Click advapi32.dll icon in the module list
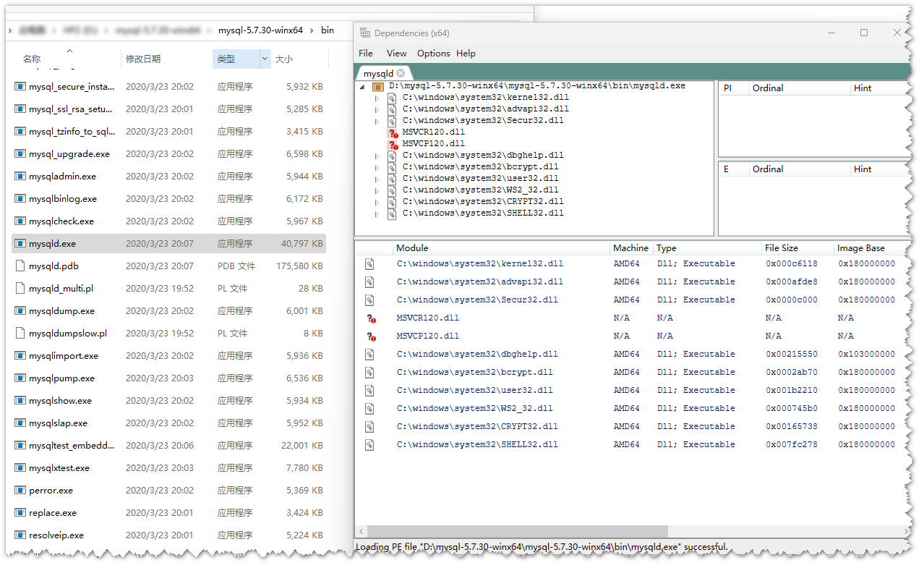 tap(369, 282)
